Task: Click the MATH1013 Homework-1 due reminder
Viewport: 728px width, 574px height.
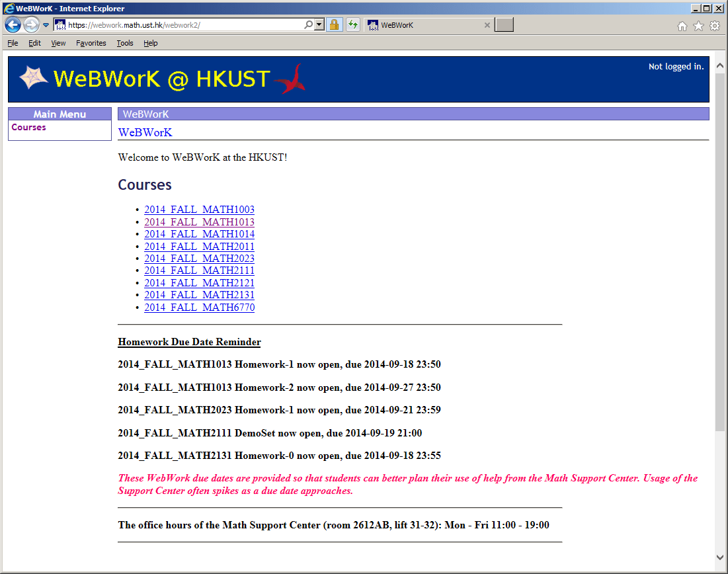Action: click(279, 364)
